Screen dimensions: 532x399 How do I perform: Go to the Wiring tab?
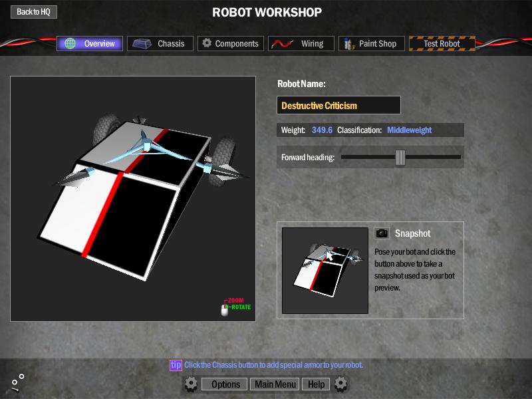pyautogui.click(x=301, y=43)
